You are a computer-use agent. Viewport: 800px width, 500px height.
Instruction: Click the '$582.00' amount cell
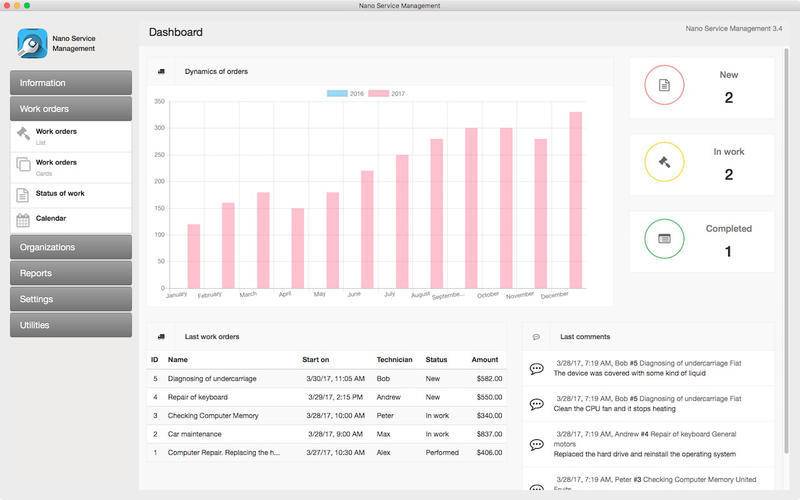(x=489, y=379)
